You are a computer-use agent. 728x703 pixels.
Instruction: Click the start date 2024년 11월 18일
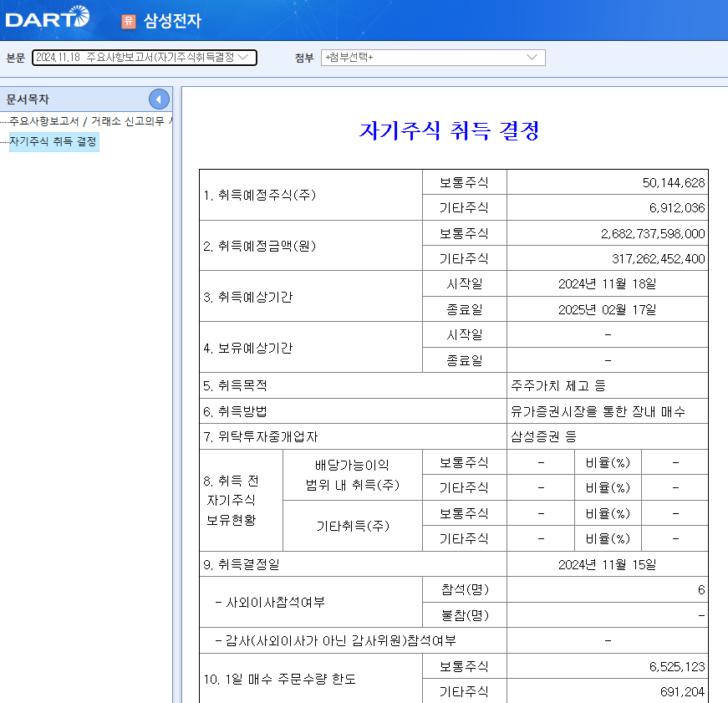[608, 284]
